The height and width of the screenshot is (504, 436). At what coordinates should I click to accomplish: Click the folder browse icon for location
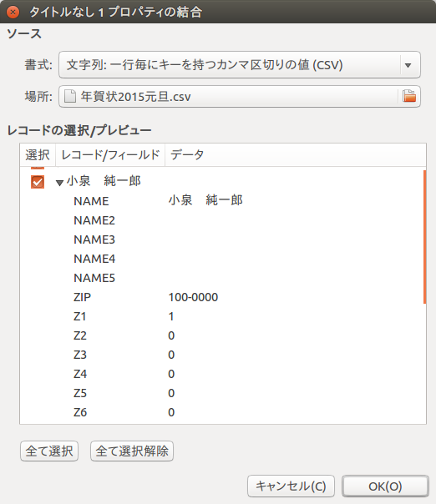409,96
